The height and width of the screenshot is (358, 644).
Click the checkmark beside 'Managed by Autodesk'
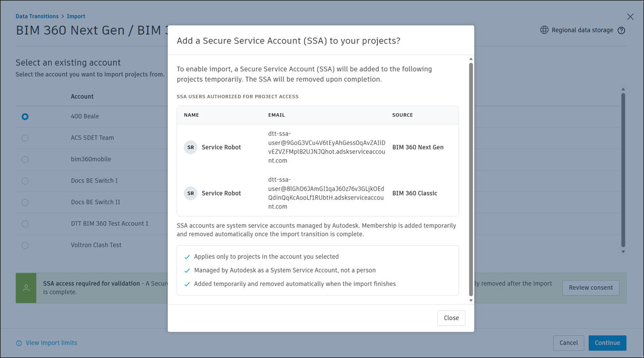click(x=187, y=271)
